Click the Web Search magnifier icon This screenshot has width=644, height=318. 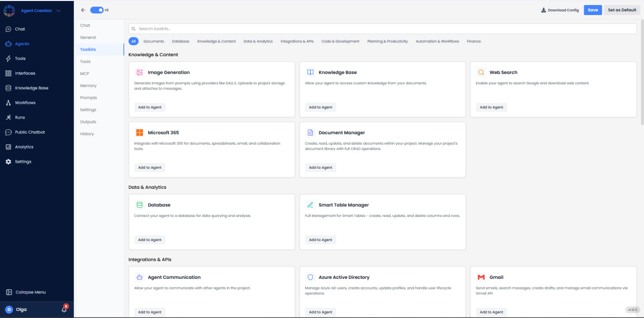click(x=481, y=72)
